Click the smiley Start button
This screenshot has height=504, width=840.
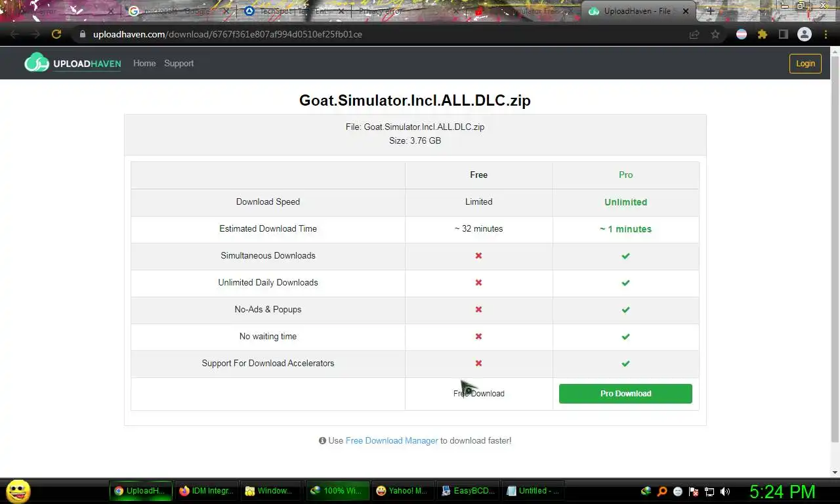(x=18, y=491)
